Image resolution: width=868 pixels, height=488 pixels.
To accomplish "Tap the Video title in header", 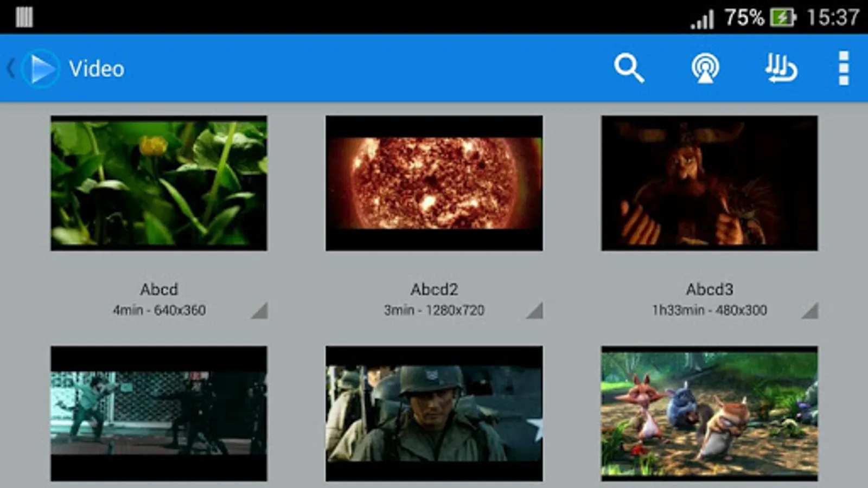I will 97,69.
